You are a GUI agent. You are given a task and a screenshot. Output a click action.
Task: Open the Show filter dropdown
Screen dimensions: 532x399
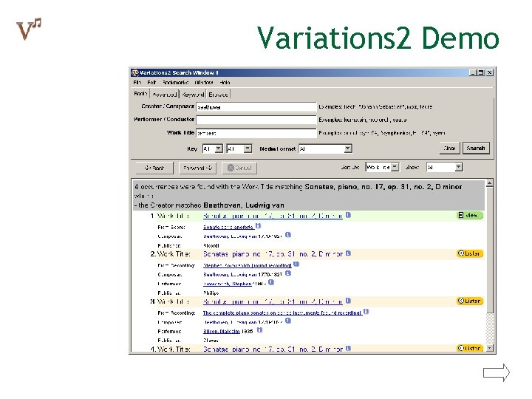click(445, 167)
